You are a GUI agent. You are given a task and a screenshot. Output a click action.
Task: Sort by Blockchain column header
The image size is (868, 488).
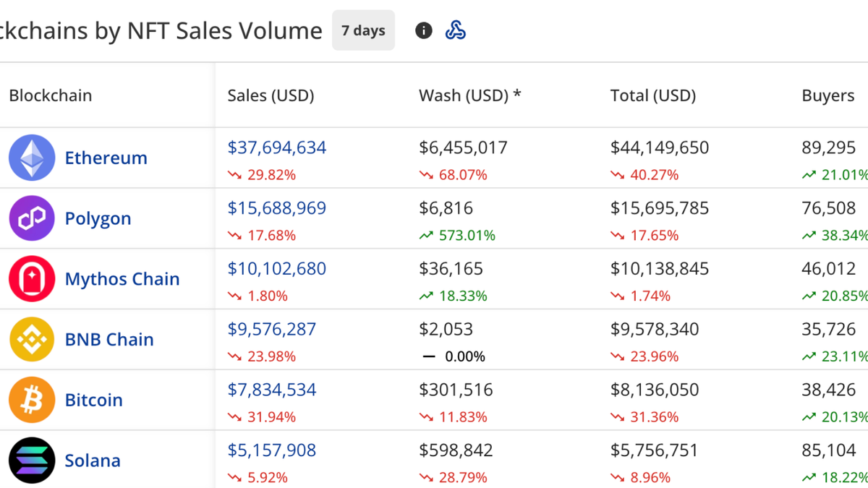51,95
